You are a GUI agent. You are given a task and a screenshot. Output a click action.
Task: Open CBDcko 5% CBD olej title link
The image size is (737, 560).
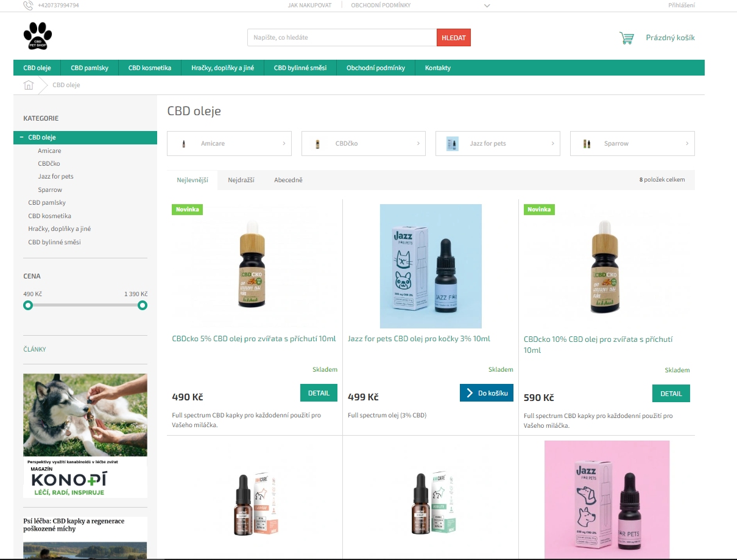(x=254, y=339)
